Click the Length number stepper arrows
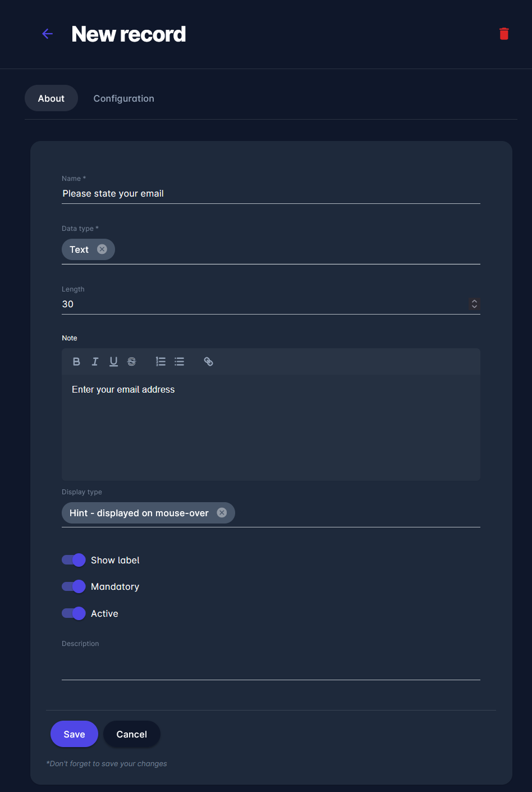 [x=474, y=304]
